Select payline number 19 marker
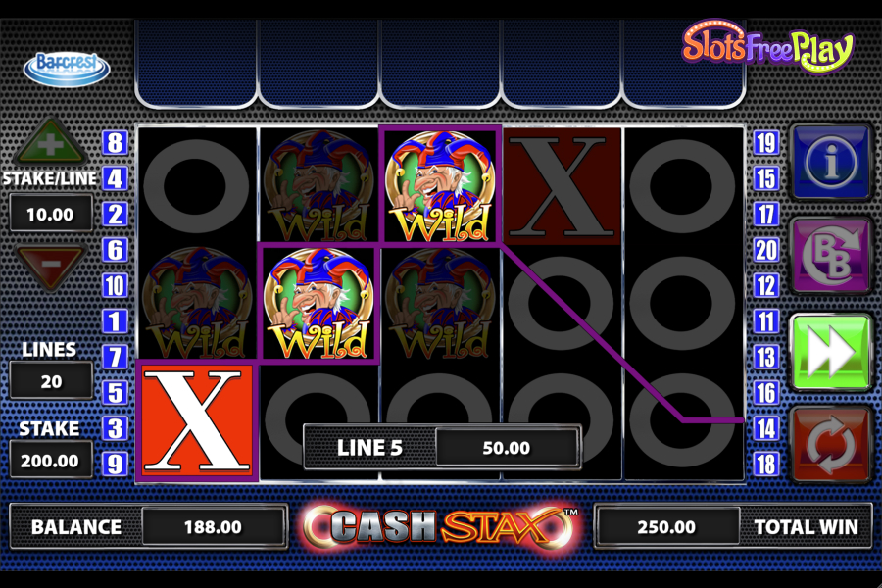The height and width of the screenshot is (588, 882). point(765,143)
